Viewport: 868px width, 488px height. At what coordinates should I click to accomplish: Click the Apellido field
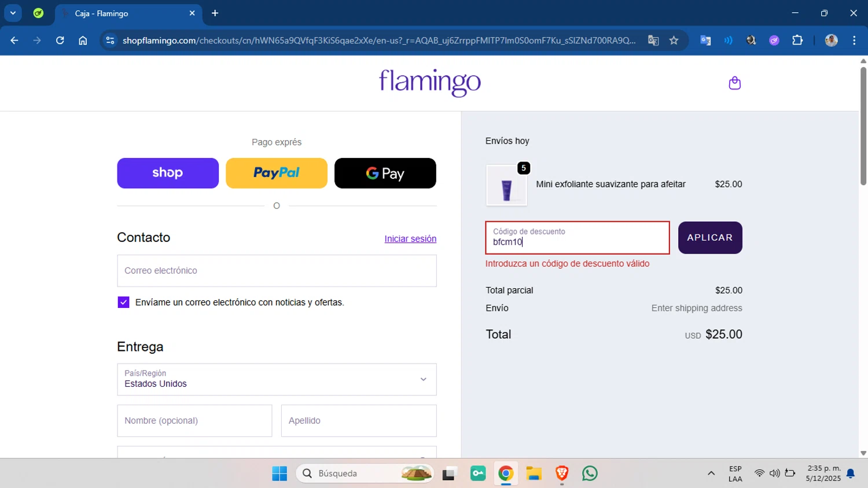(359, 421)
